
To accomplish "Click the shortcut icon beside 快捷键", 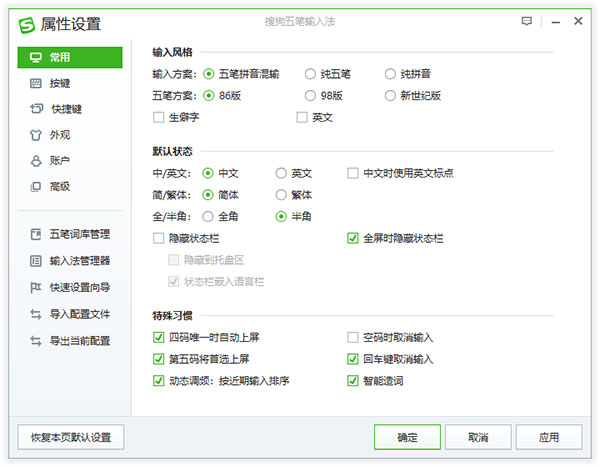I will click(x=36, y=109).
